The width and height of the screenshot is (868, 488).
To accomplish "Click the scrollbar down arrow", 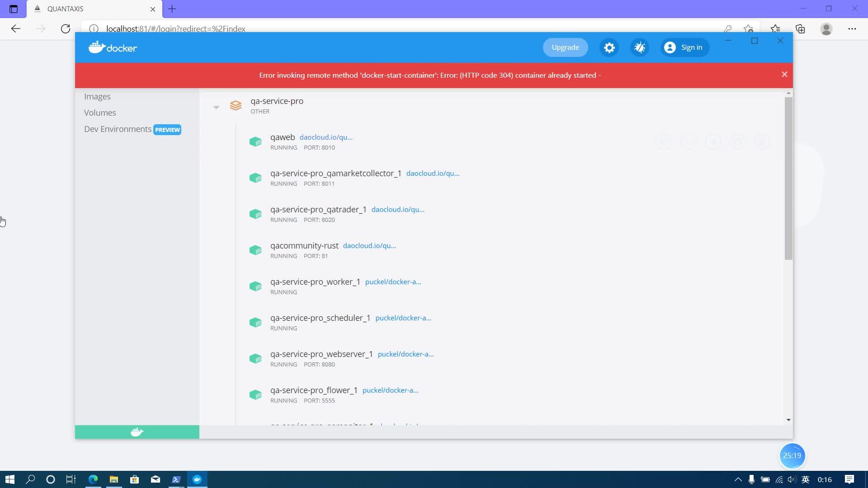I will coord(788,420).
